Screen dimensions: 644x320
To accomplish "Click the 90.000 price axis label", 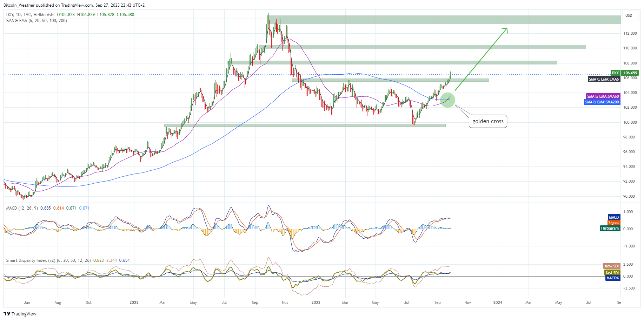I will pos(629,196).
